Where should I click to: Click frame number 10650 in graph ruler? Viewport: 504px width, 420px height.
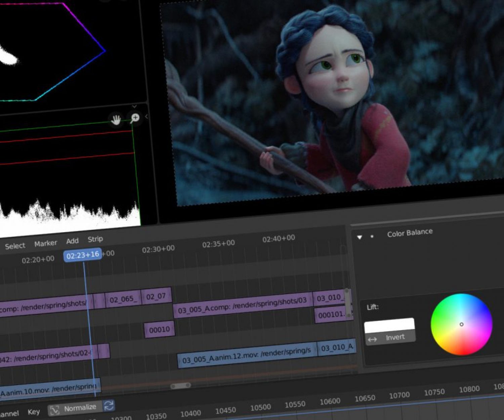[x=365, y=398]
